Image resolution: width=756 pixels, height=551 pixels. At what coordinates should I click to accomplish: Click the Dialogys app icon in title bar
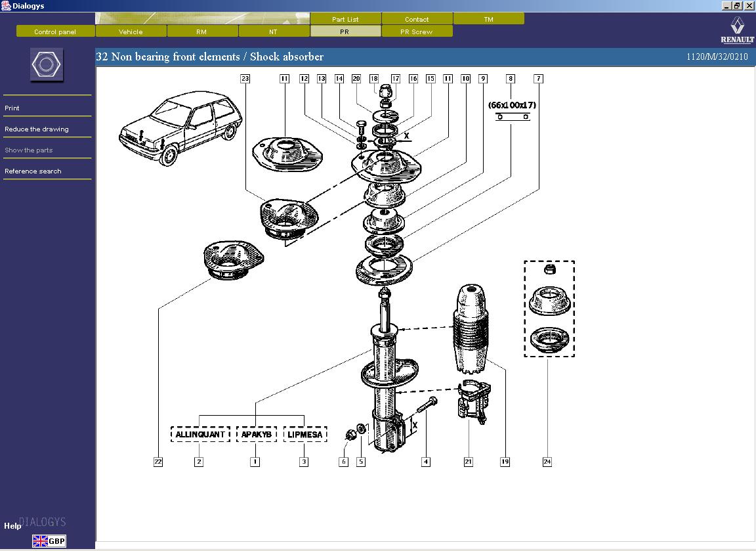pyautogui.click(x=6, y=6)
